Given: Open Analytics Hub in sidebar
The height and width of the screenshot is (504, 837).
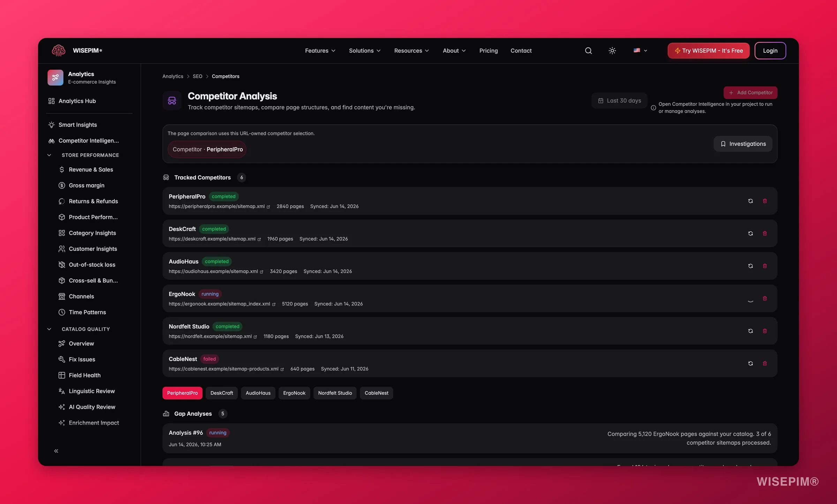Looking at the screenshot, I should [x=89, y=101].
